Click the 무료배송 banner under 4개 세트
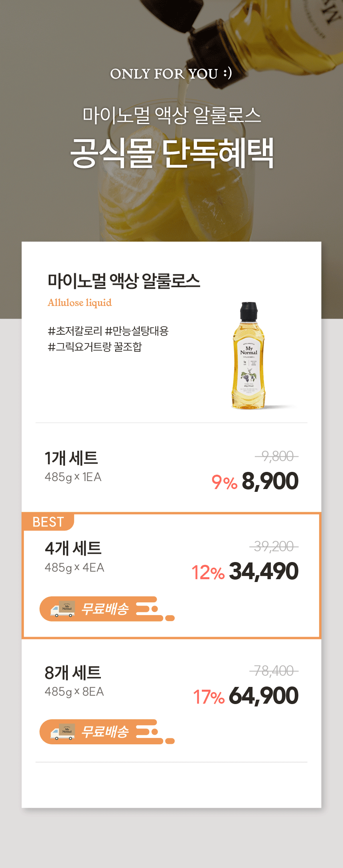 tap(107, 609)
